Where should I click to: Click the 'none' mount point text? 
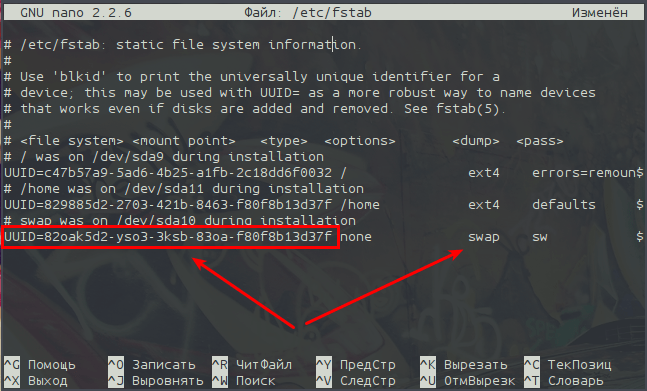click(x=356, y=237)
